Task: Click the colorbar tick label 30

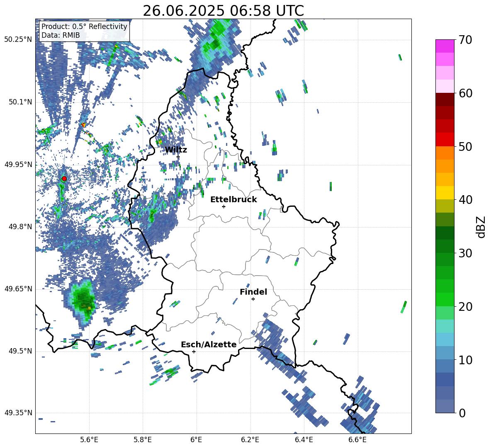Action: click(466, 253)
